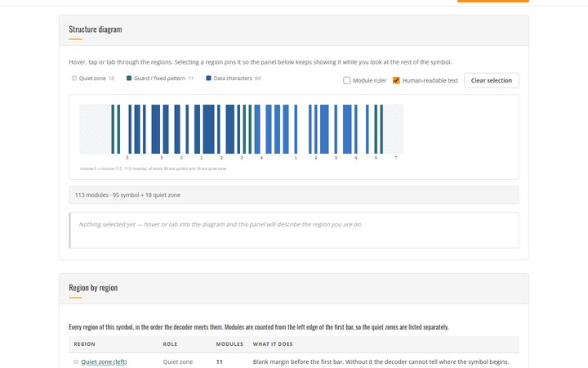
Task: Select the teal start guard bars in the barcode diagram
Action: click(115, 129)
